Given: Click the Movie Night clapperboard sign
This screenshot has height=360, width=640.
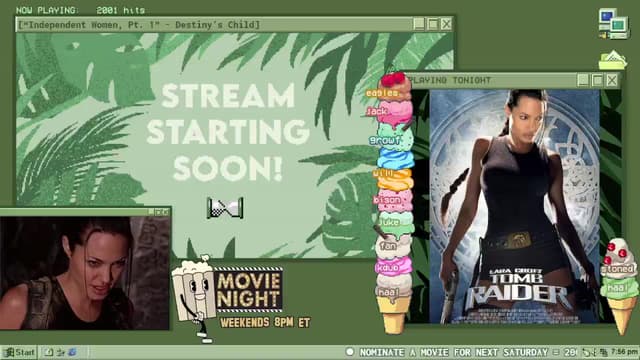Looking at the screenshot, I should (248, 289).
